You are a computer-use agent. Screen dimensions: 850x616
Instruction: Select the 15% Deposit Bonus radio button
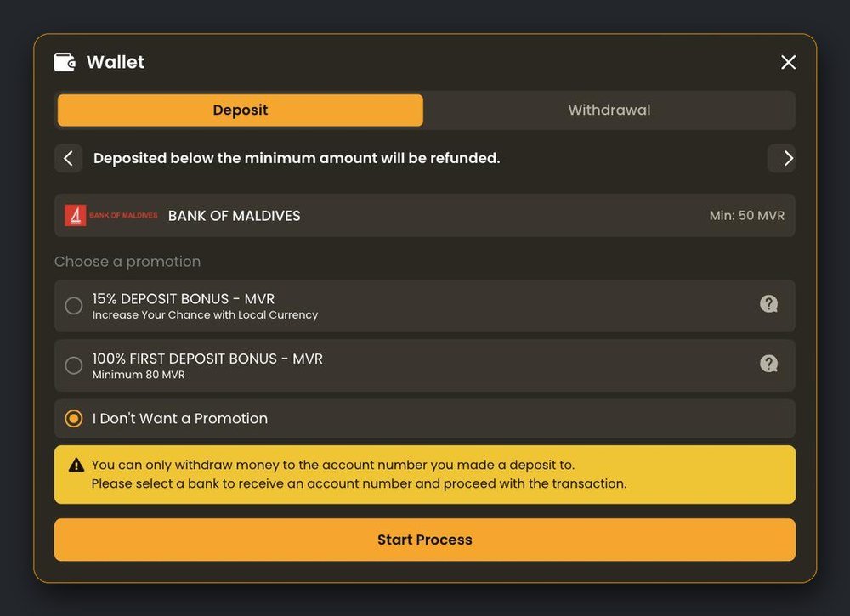[74, 306]
